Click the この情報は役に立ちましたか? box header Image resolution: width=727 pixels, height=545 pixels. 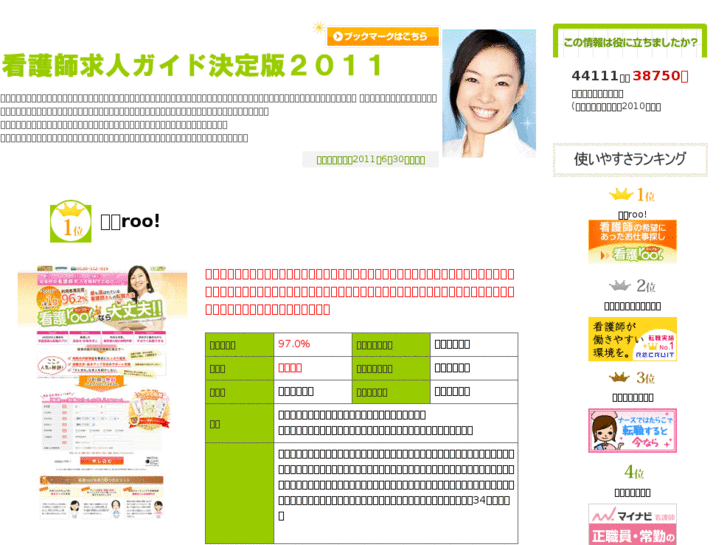tap(630, 42)
